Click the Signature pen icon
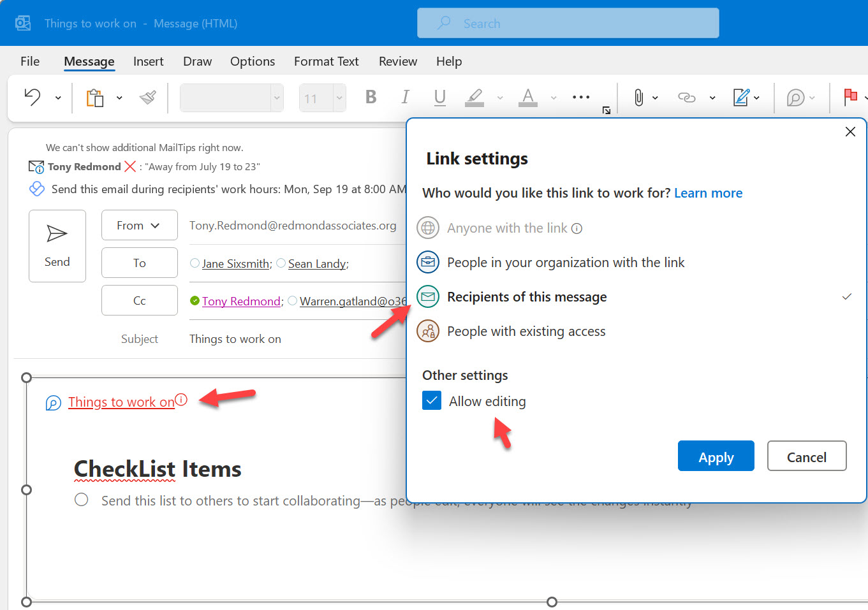 (x=741, y=98)
